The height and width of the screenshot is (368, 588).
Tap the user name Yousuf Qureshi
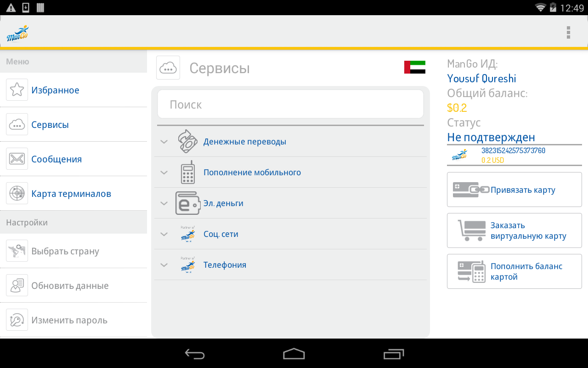(x=482, y=79)
